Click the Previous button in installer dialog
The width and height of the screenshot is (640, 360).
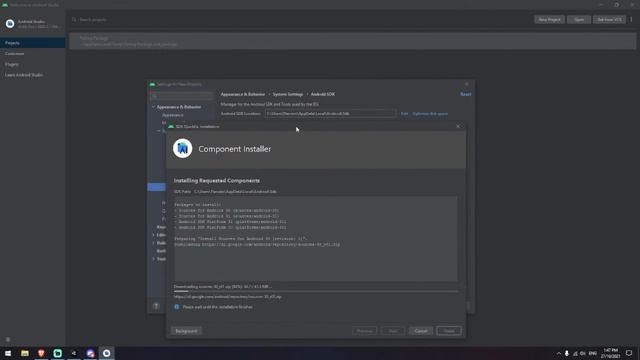tap(364, 331)
